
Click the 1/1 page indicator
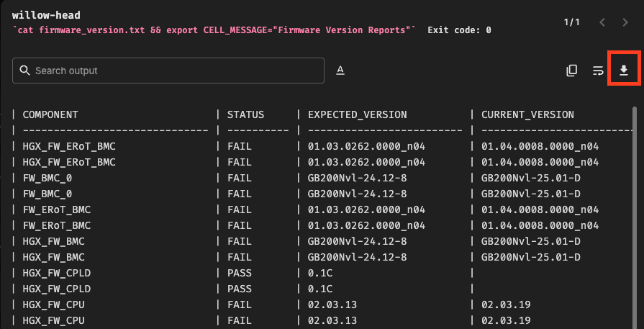point(572,22)
